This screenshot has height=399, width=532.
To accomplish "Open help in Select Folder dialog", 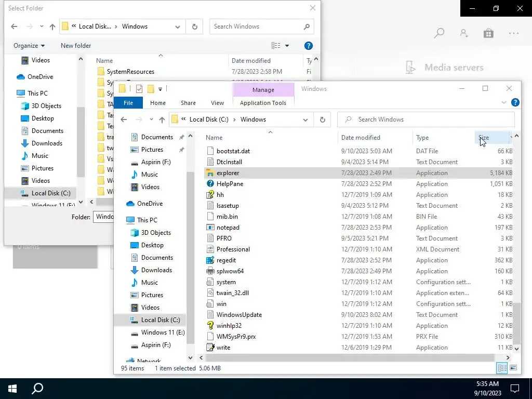I will 309,46.
